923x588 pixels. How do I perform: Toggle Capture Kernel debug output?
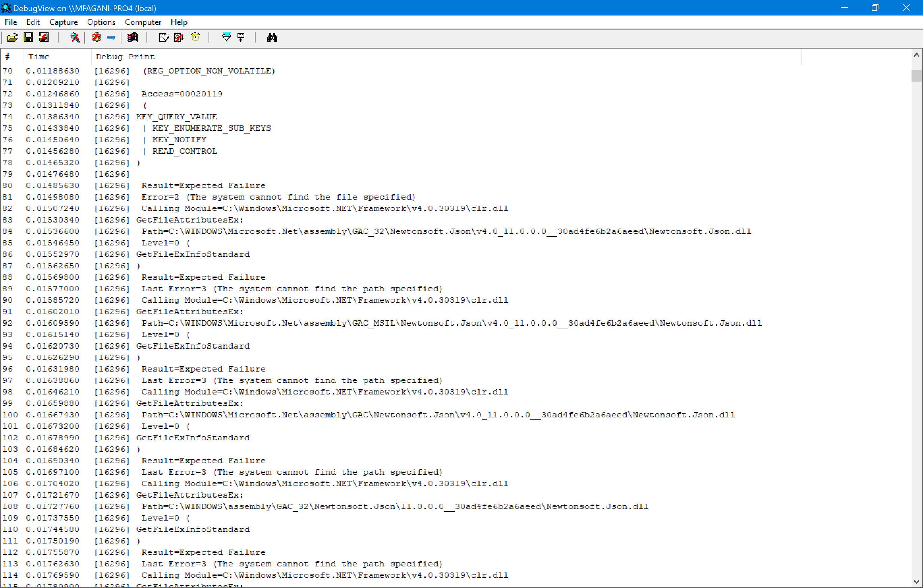[96, 37]
